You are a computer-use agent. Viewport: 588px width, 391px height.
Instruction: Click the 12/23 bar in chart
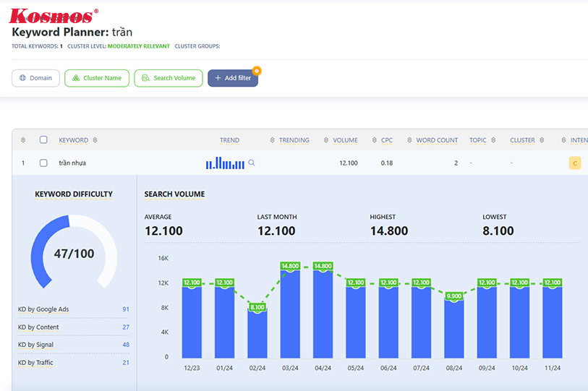click(x=192, y=322)
